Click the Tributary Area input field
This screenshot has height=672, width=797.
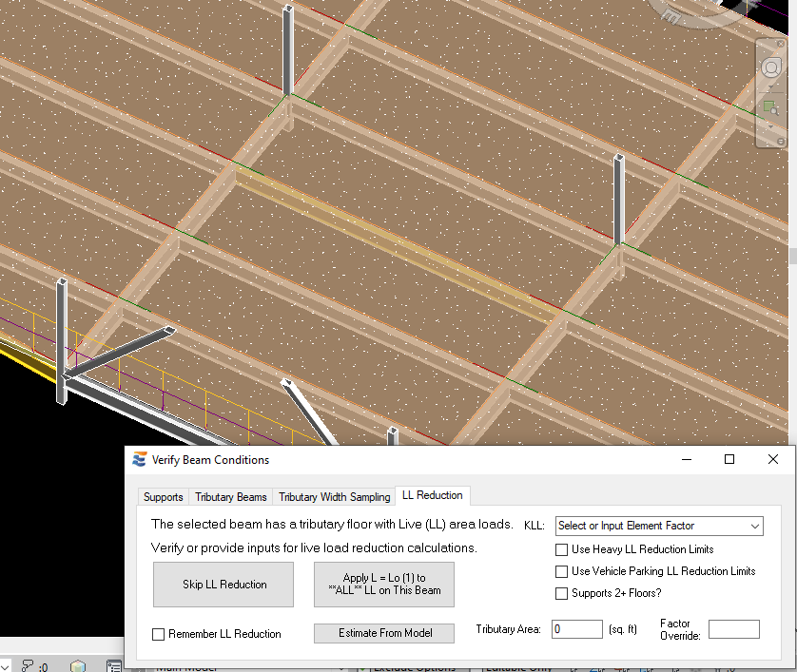[x=577, y=629]
